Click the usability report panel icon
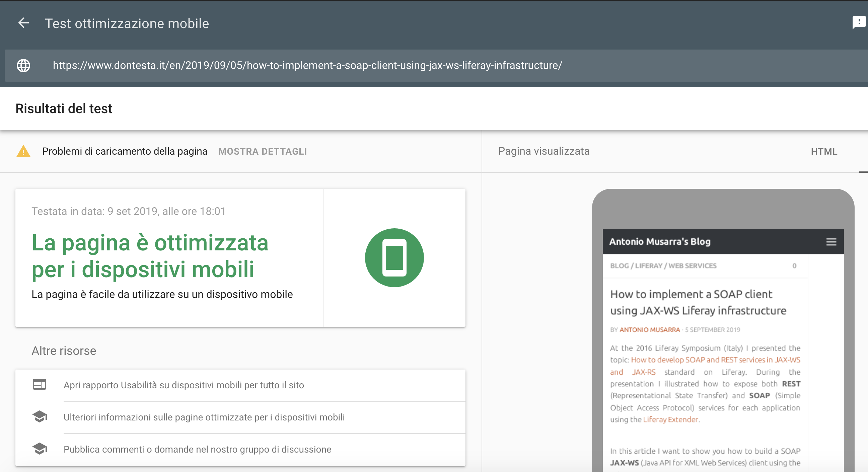Screen dimensions: 868x472 [40, 384]
